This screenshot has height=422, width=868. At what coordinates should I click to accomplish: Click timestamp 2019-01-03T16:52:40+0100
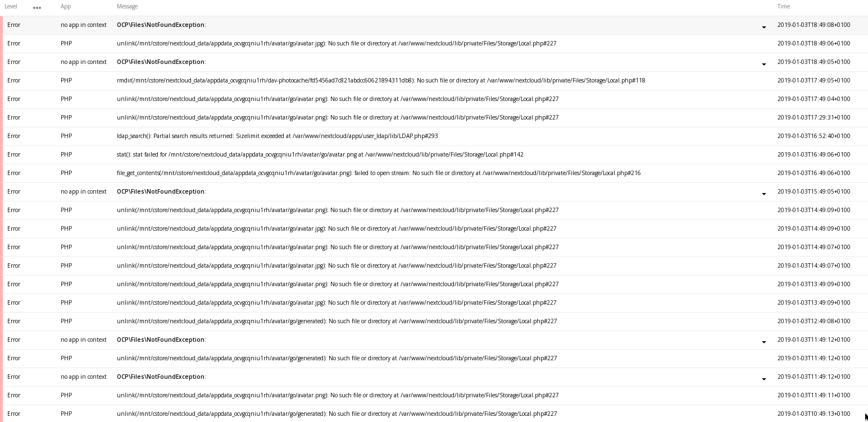pos(814,136)
